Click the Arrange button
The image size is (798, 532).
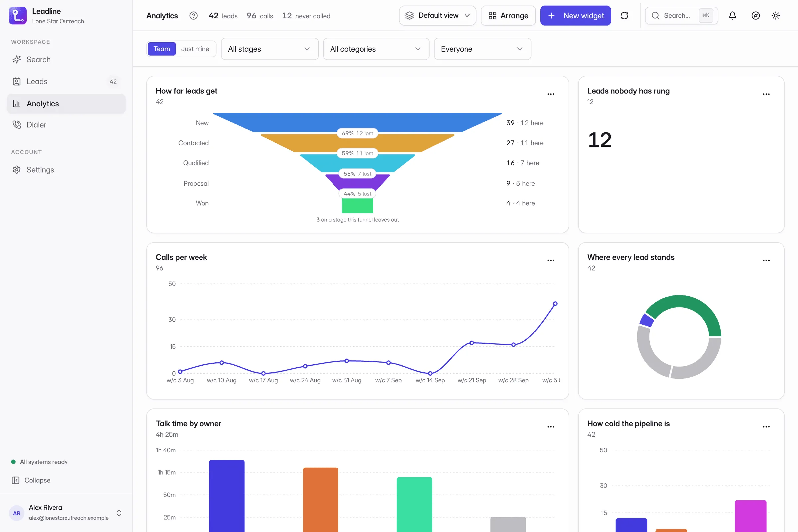pyautogui.click(x=508, y=16)
